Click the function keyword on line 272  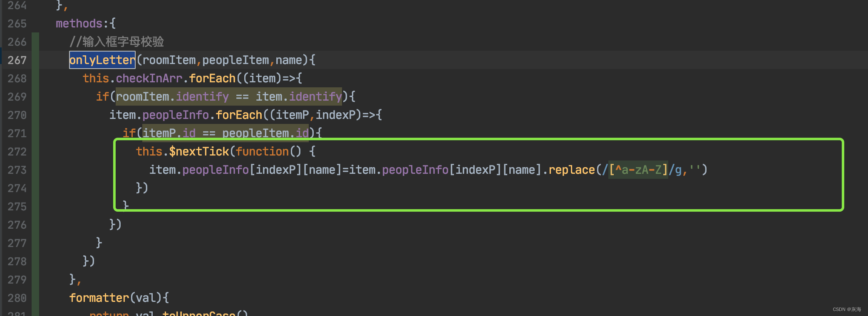pyautogui.click(x=262, y=152)
